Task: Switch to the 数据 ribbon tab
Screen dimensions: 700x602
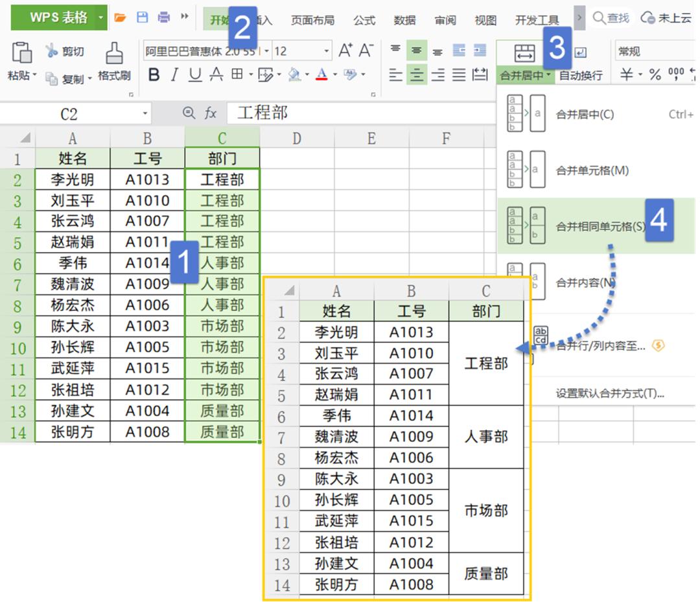Action: [x=404, y=20]
